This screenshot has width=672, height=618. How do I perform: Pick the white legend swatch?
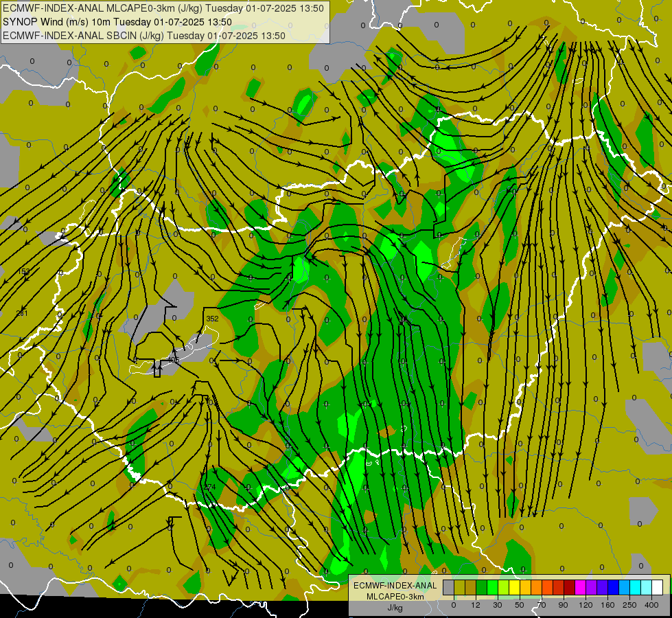657,587
